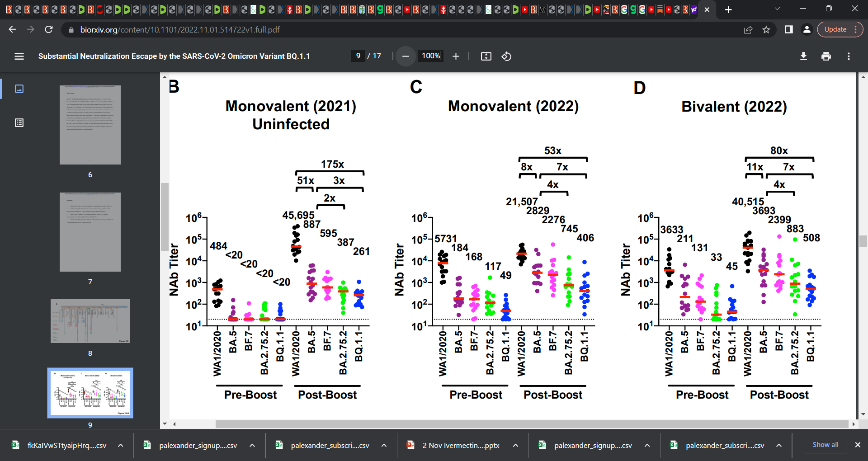868x461 pixels.
Task: Open PDF viewer more actions menu
Action: point(849,56)
